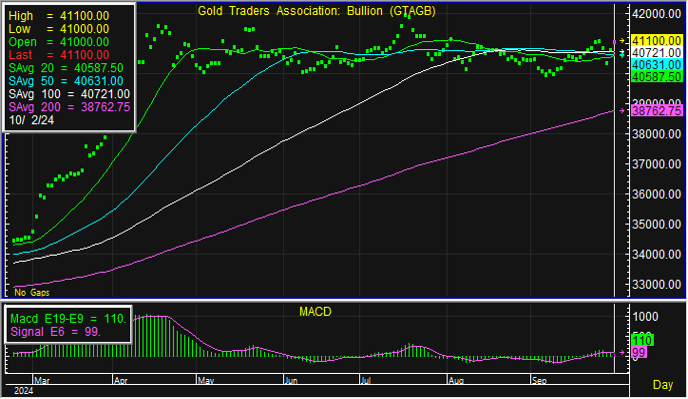Click the Low = 41000.00 readout
688x399 pixels.
pos(59,29)
